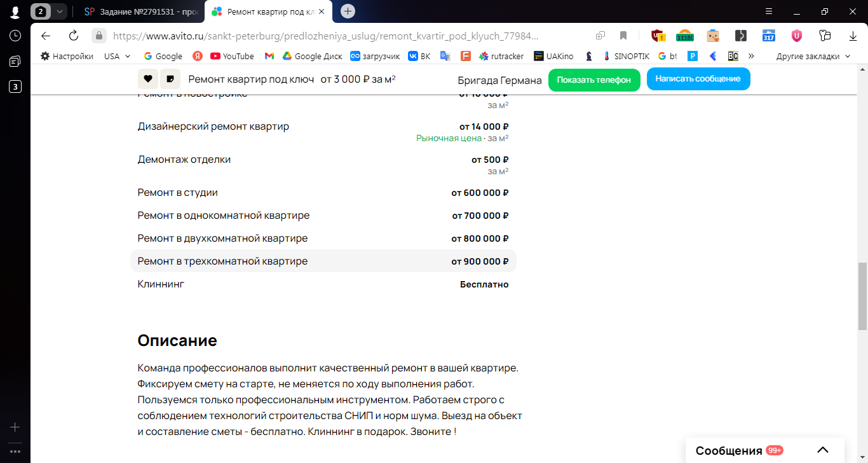This screenshot has height=463, width=868.
Task: Click the page vertical scrollbar thumb
Action: [x=862, y=296]
